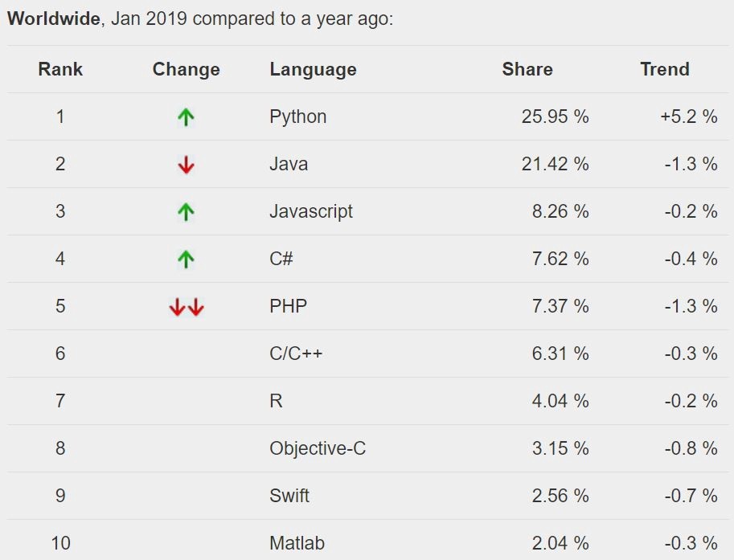The height and width of the screenshot is (560, 734).
Task: Click the C/C++ row language name
Action: (x=296, y=354)
